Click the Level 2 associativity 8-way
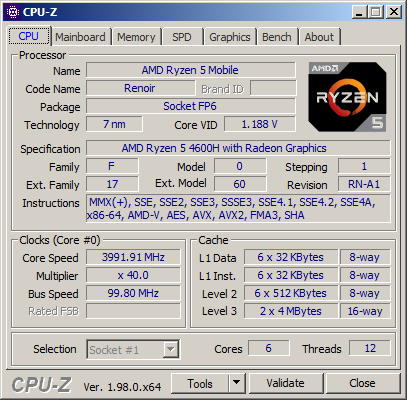 (365, 293)
